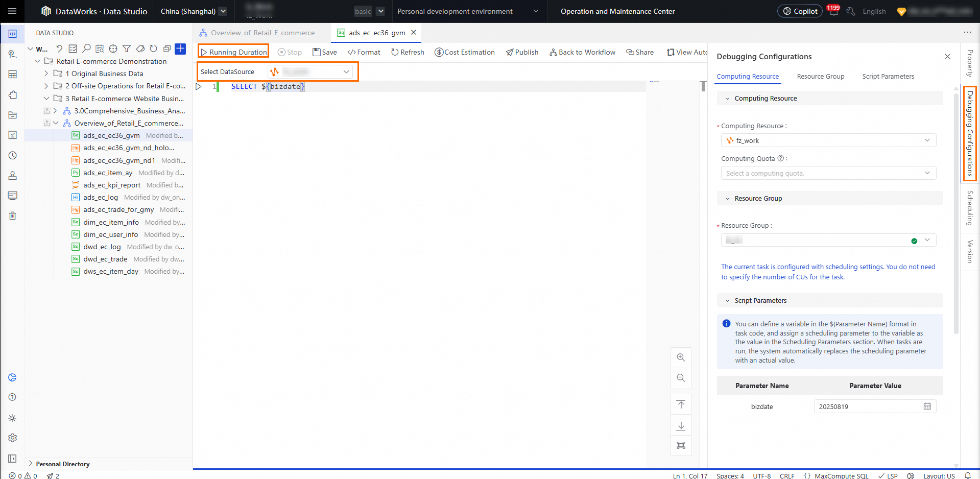The height and width of the screenshot is (479, 980).
Task: Open the Select a computing quota dropdown
Action: click(x=828, y=173)
